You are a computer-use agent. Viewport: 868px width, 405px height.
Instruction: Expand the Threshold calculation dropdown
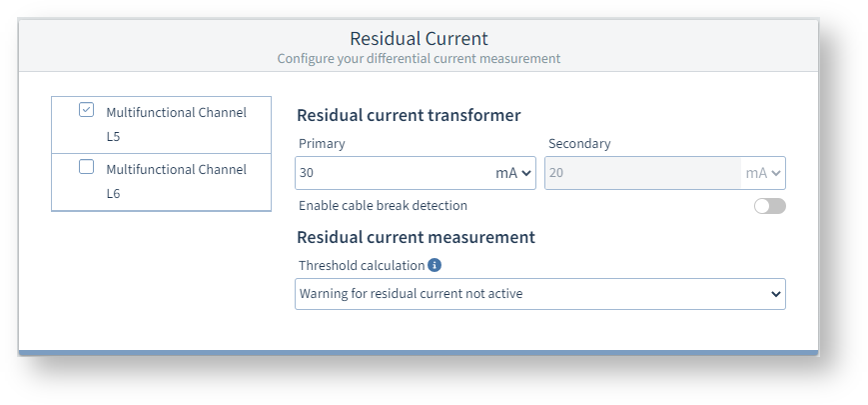click(539, 294)
